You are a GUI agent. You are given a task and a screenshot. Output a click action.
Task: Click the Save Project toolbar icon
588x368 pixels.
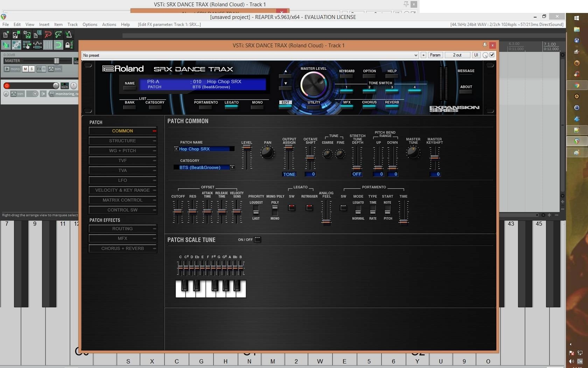point(27,34)
